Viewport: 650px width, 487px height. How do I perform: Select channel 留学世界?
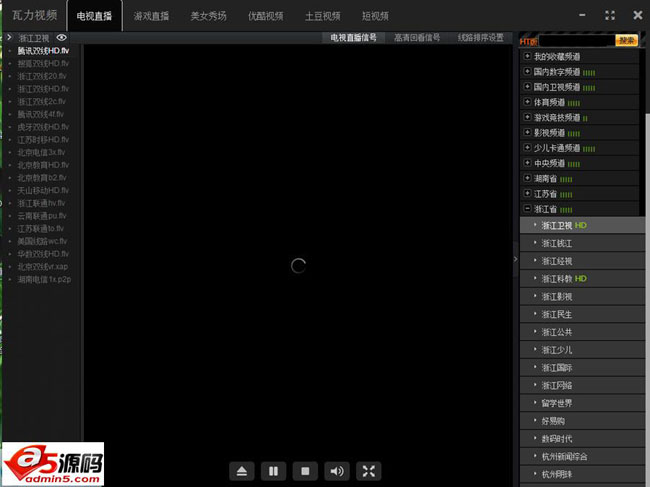[582, 403]
